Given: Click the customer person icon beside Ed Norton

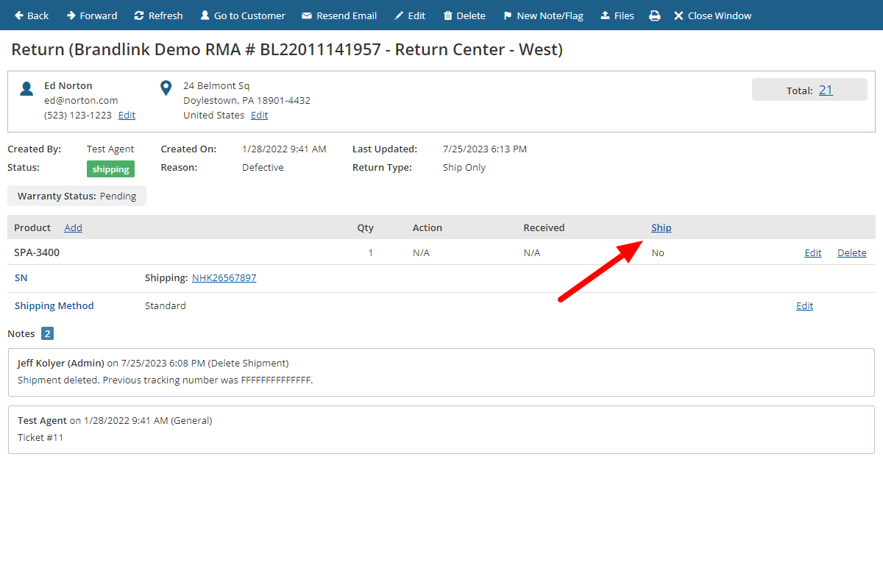Looking at the screenshot, I should (x=26, y=88).
